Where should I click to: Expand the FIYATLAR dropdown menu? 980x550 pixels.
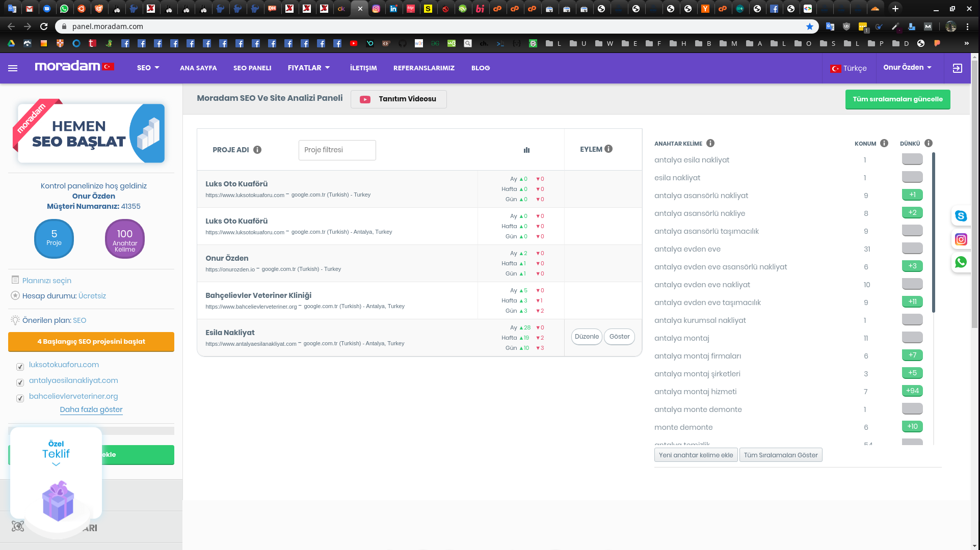click(x=309, y=68)
